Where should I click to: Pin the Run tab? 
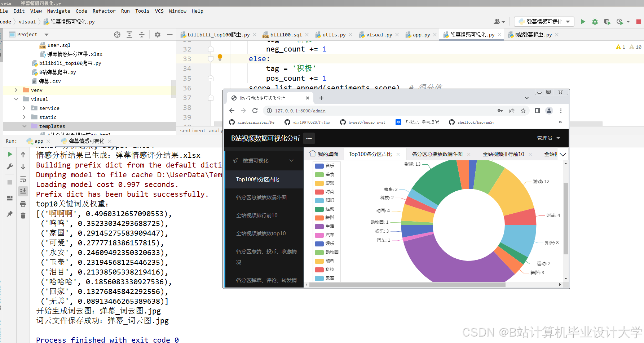10,214
